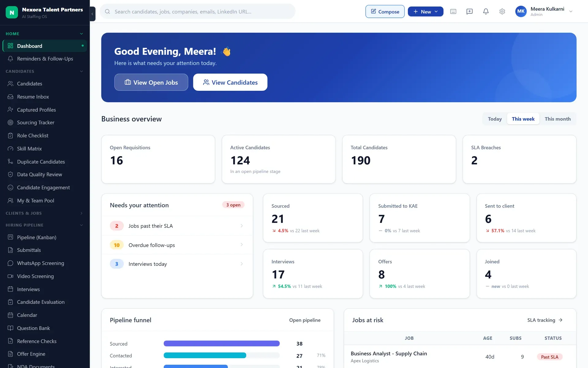The height and width of the screenshot is (368, 588).
Task: Open WhatsApp Screening
Action: [45, 263]
